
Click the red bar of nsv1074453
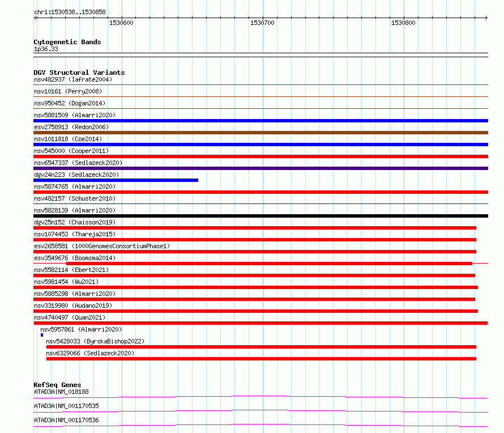point(255,240)
